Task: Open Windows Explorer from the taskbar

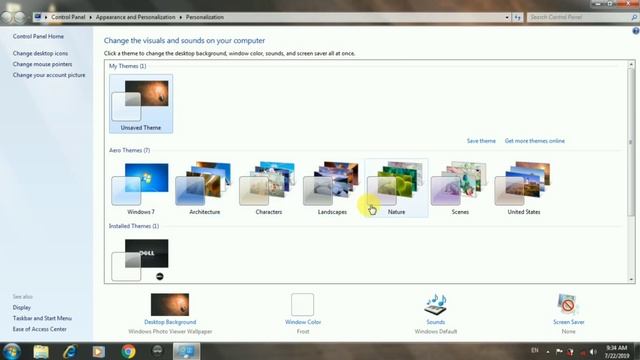Action: (x=41, y=351)
